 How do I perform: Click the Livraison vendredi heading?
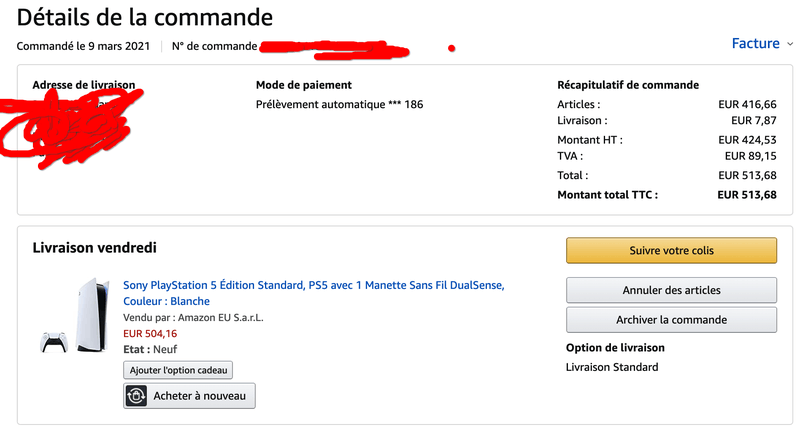tap(94, 247)
